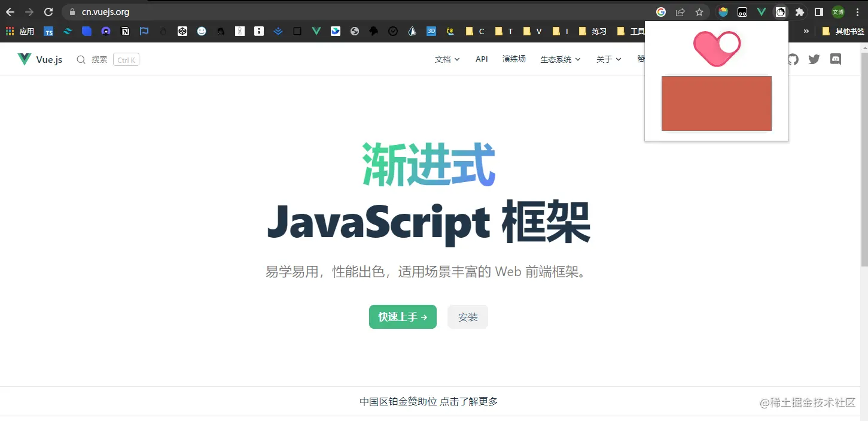Open the Extensions puzzle-piece menu
The height and width of the screenshot is (421, 868).
(800, 12)
